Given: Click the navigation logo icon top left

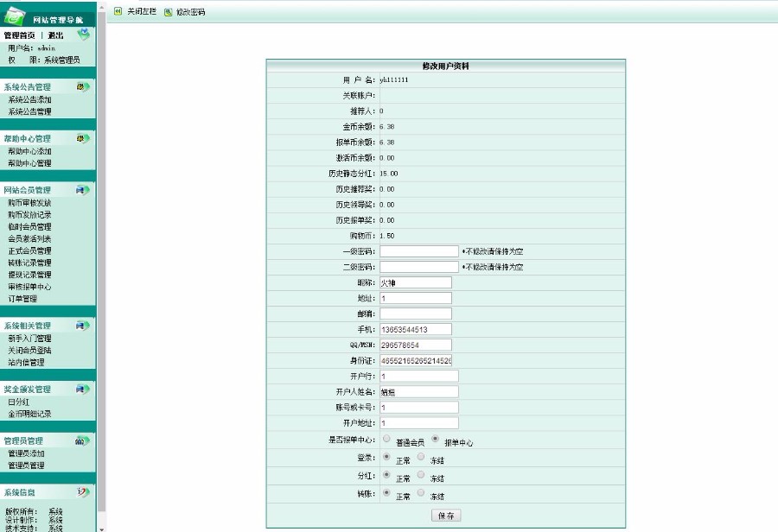Looking at the screenshot, I should 13,13.
